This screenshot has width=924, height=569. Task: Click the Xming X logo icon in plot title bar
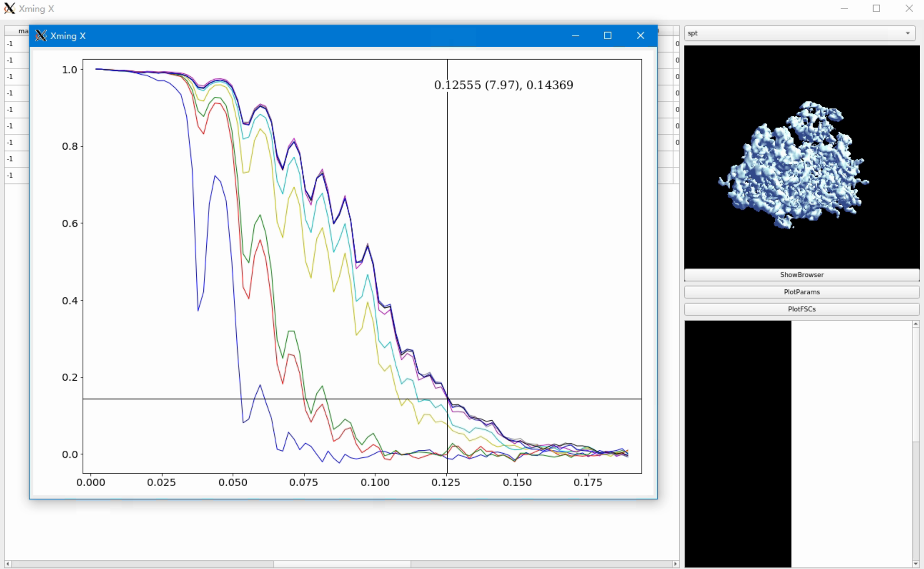(x=41, y=36)
